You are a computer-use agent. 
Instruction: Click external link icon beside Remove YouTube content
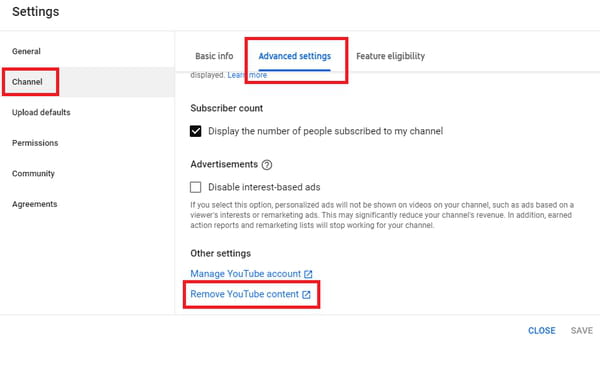(306, 295)
